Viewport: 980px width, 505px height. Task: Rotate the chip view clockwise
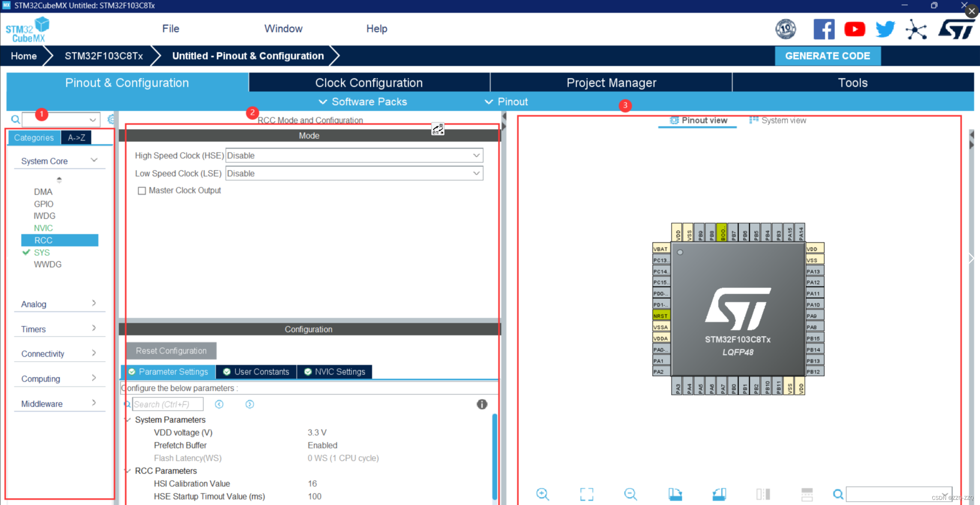point(675,494)
